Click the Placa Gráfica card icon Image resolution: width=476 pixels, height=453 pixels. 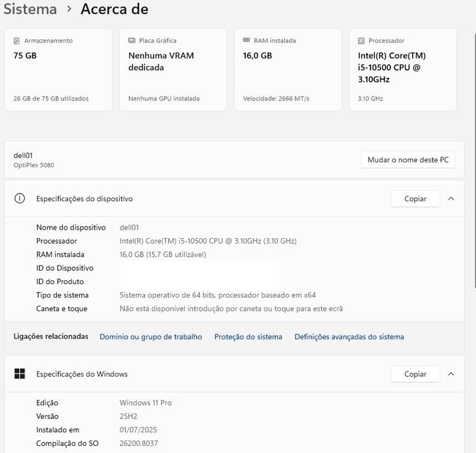click(x=131, y=41)
